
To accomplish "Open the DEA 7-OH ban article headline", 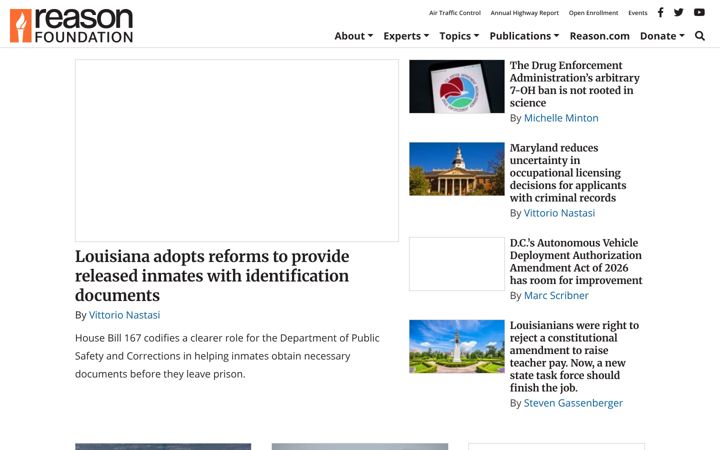I will [x=574, y=84].
